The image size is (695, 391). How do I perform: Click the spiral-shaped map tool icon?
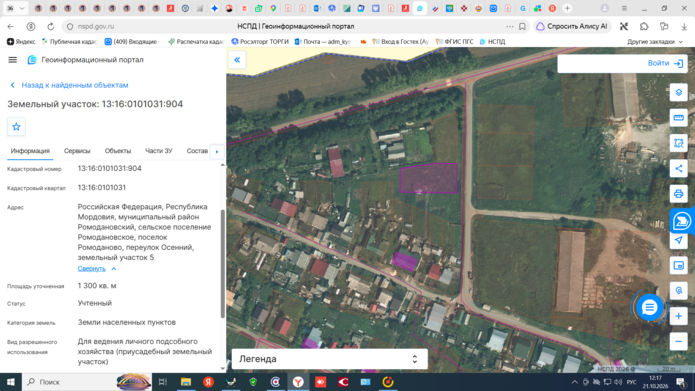(x=678, y=291)
